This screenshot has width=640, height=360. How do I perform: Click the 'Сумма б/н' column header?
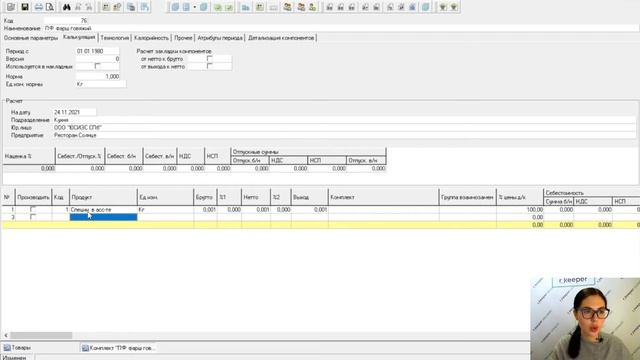pyautogui.click(x=559, y=201)
